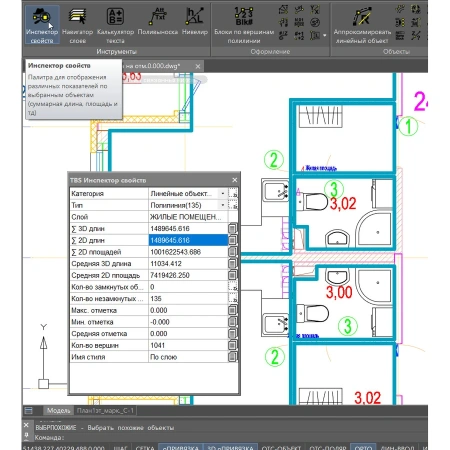Click the Y/X coordinates labeling icon
This screenshot has height=450, width=450.
[315, 9]
